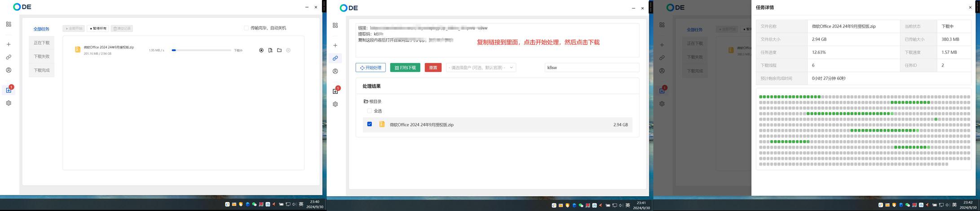Click the 380.3 MB transferred size value
This screenshot has height=211, width=980.
950,40
